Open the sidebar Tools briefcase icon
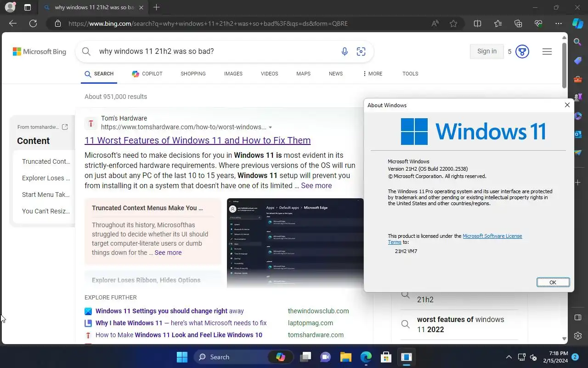 (578, 79)
